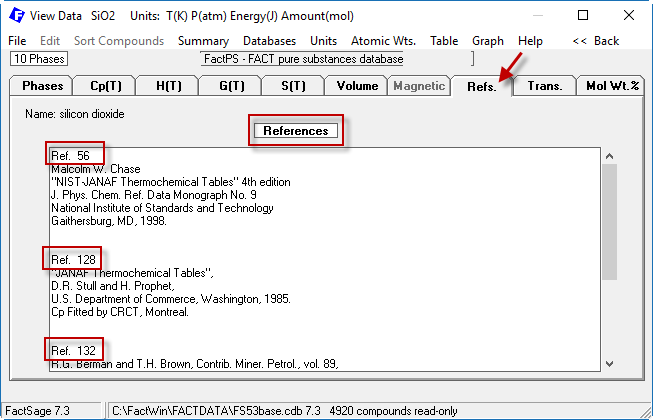The height and width of the screenshot is (420, 653).
Task: Select the Refs. tab
Action: (x=481, y=86)
